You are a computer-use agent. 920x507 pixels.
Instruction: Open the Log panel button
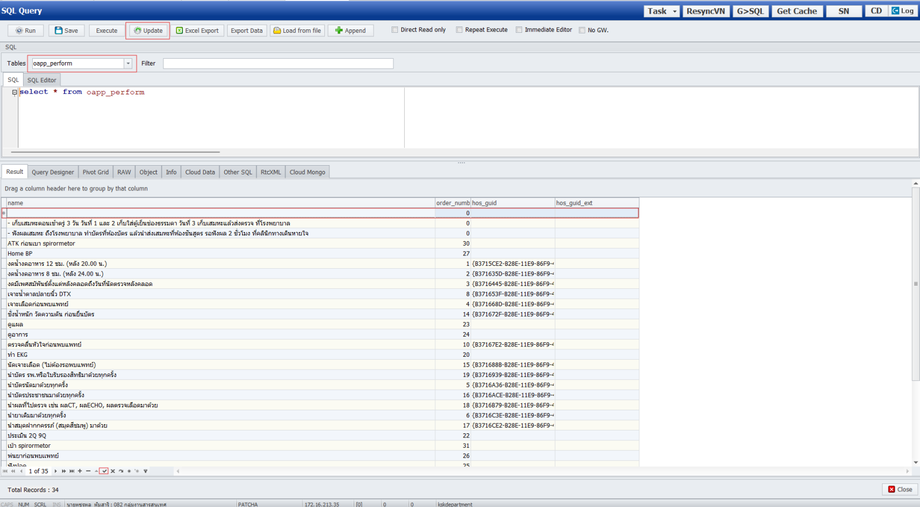(903, 11)
